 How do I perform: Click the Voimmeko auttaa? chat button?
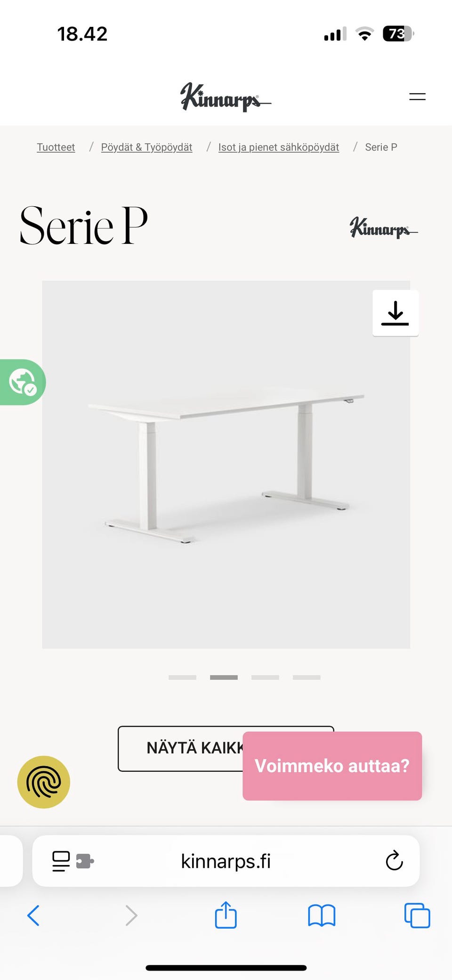pyautogui.click(x=332, y=766)
